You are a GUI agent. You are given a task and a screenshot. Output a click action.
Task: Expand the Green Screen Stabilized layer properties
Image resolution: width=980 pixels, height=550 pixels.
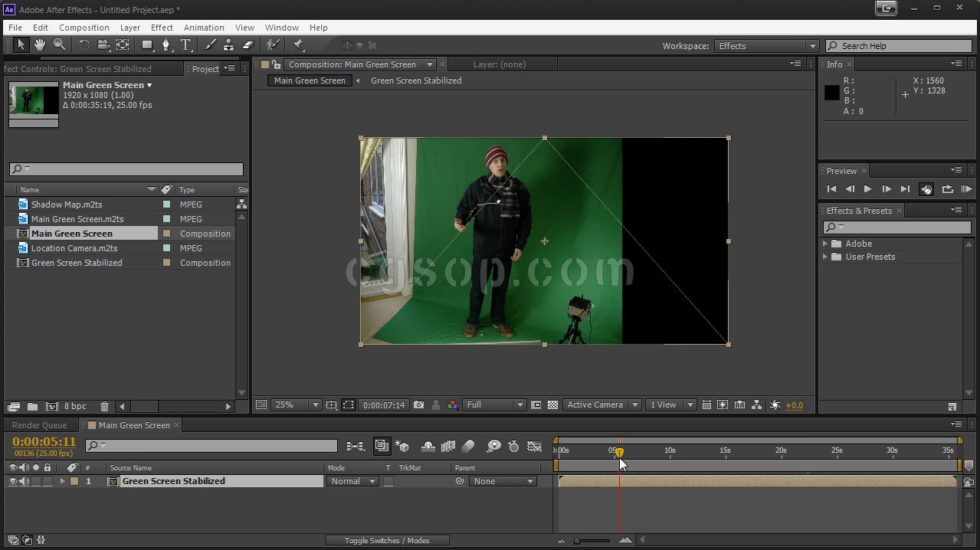(x=62, y=481)
